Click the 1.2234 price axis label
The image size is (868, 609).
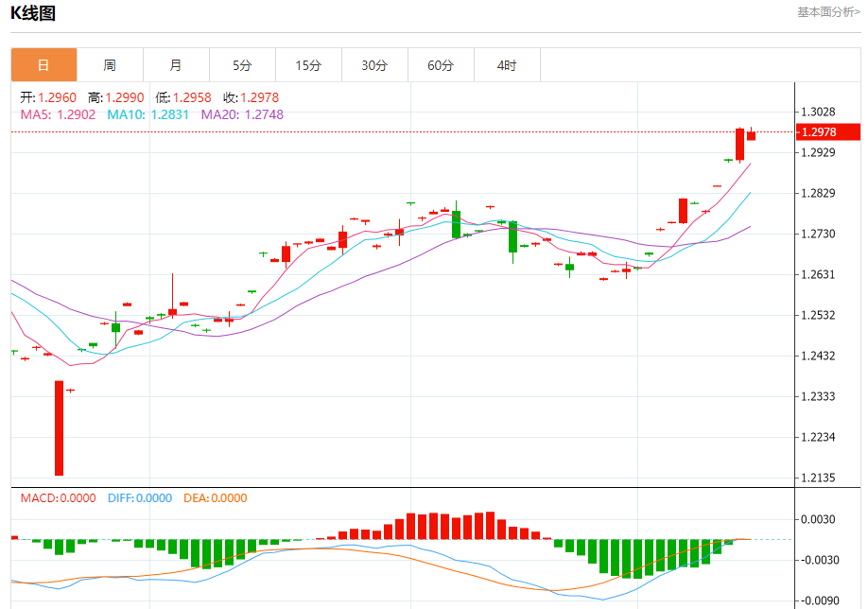(818, 438)
